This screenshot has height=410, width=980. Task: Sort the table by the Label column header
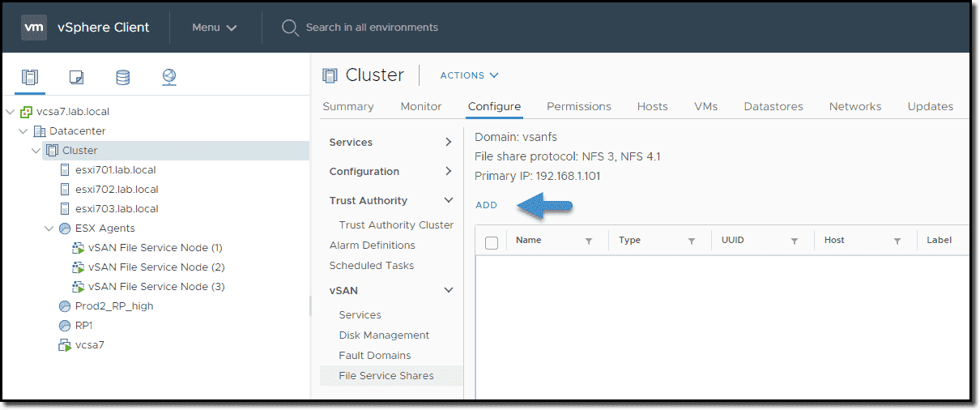click(939, 241)
